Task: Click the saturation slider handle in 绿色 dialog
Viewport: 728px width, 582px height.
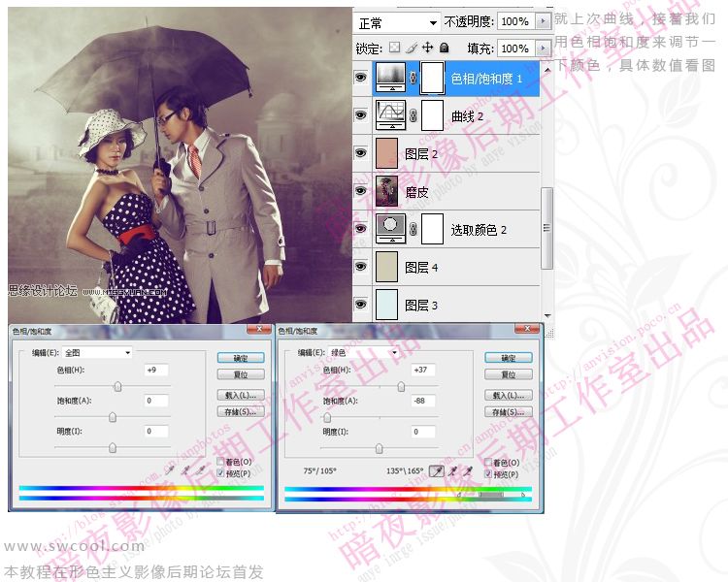Action: pyautogui.click(x=327, y=418)
